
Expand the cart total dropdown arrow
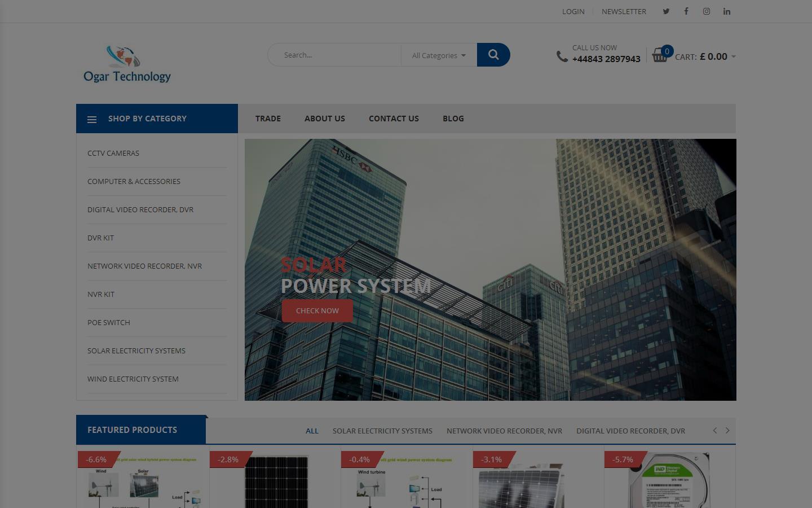click(x=733, y=56)
